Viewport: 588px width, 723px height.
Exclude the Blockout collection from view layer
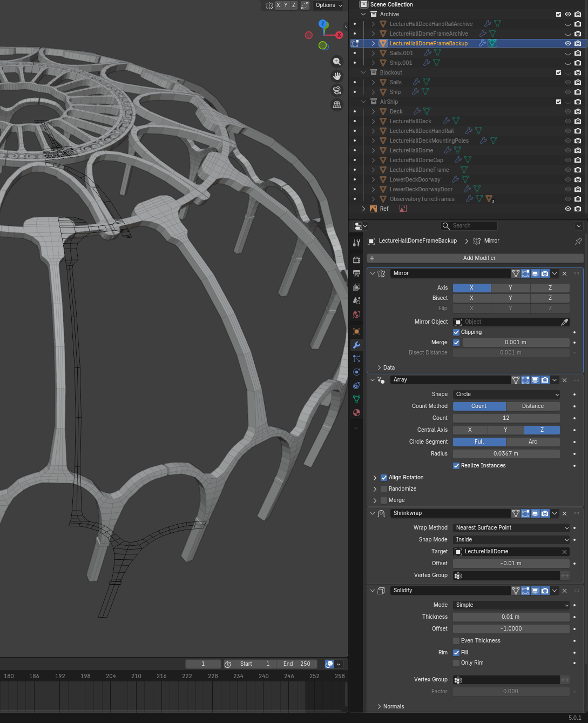[x=558, y=72]
